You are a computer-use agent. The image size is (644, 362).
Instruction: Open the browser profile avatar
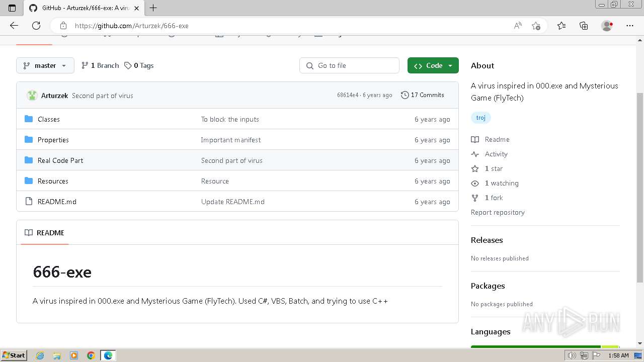click(x=607, y=26)
